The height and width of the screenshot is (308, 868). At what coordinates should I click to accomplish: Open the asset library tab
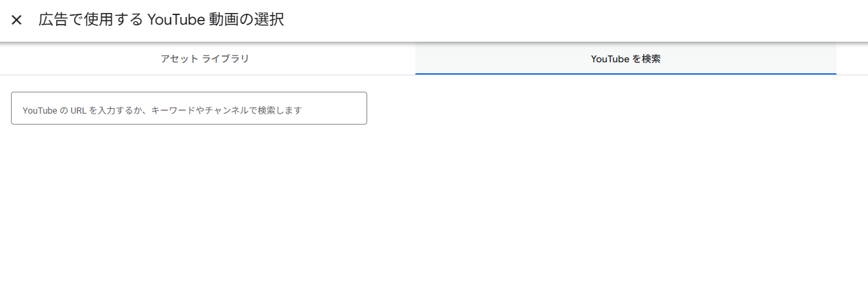[x=205, y=59]
